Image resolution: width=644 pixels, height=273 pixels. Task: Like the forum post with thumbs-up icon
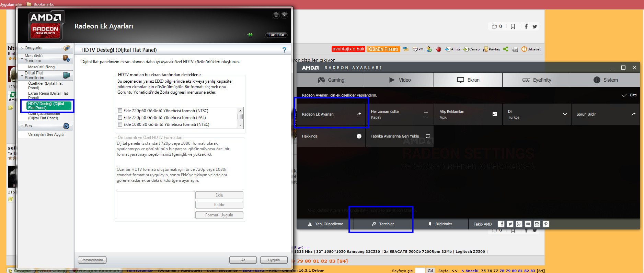[x=494, y=26]
